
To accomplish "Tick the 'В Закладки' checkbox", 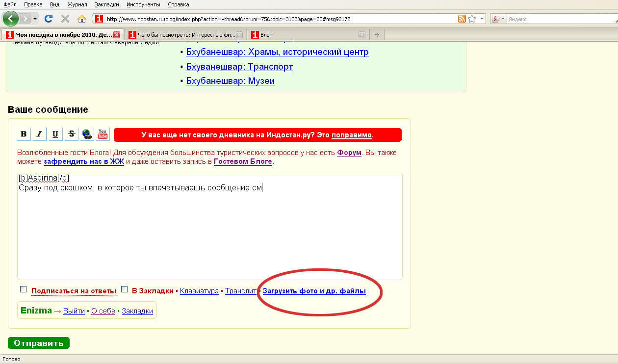I will (124, 289).
